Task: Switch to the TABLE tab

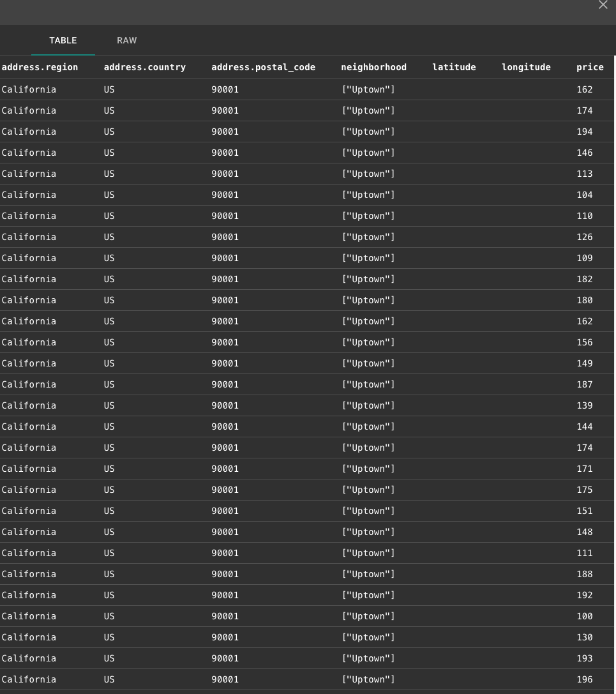Action: coord(63,40)
